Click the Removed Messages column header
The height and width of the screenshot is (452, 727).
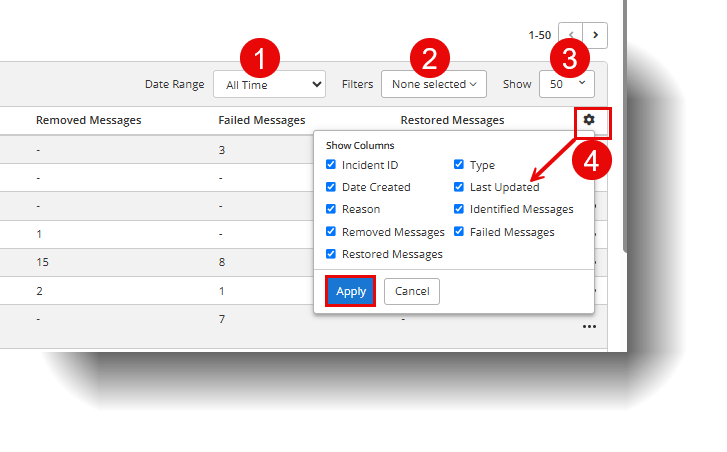(88, 120)
